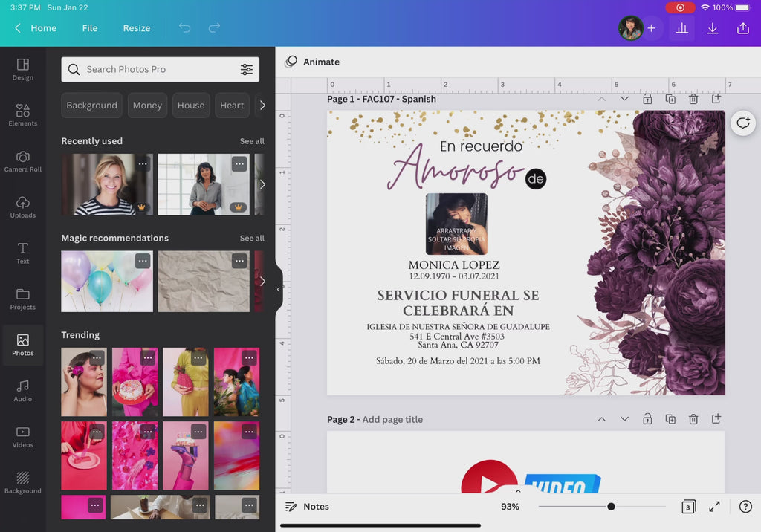The width and height of the screenshot is (761, 532).
Task: Enter fullscreen presentation mode
Action: click(x=714, y=507)
